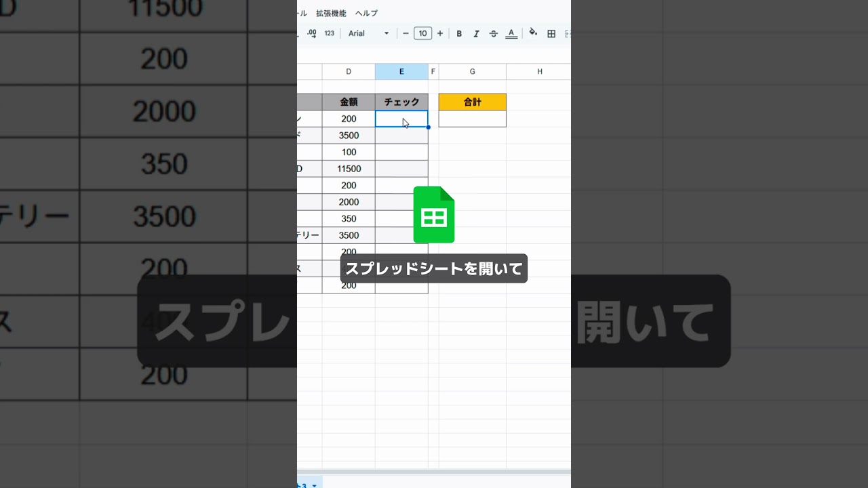The image size is (868, 488).
Task: Expand the Arial font dropdown
Action: click(369, 33)
